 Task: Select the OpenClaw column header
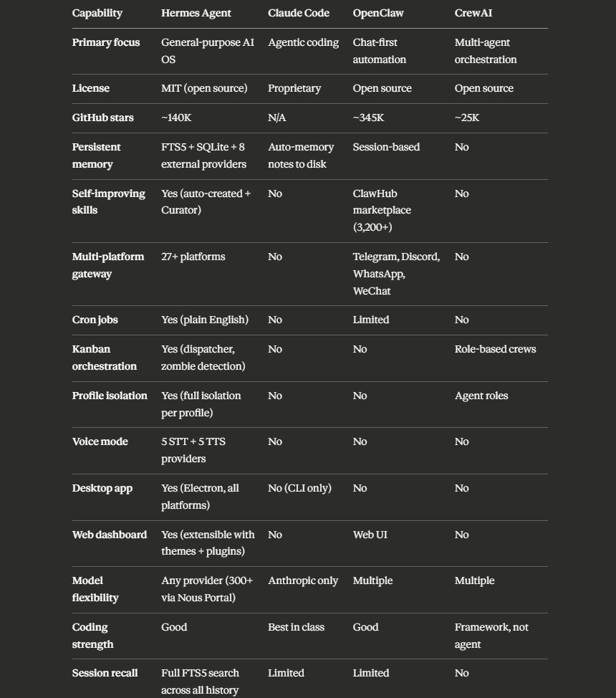point(378,13)
